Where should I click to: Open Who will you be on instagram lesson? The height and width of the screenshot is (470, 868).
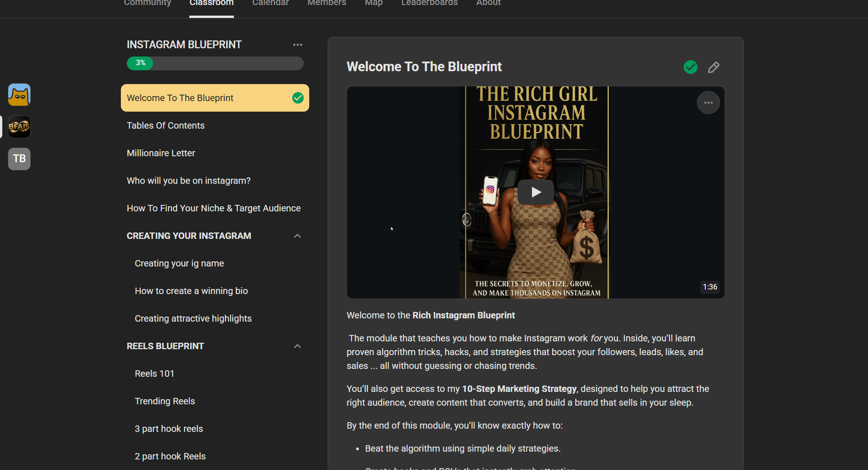tap(215, 181)
